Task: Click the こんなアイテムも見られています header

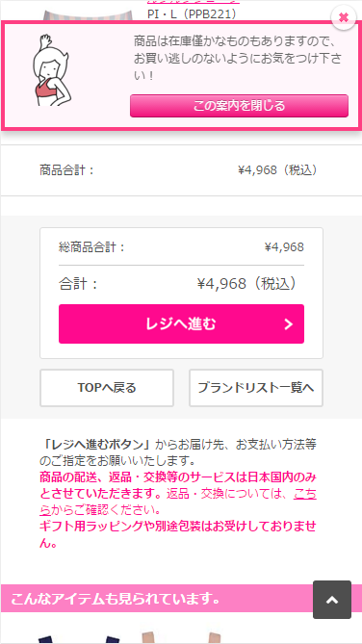Action: pyautogui.click(x=116, y=599)
